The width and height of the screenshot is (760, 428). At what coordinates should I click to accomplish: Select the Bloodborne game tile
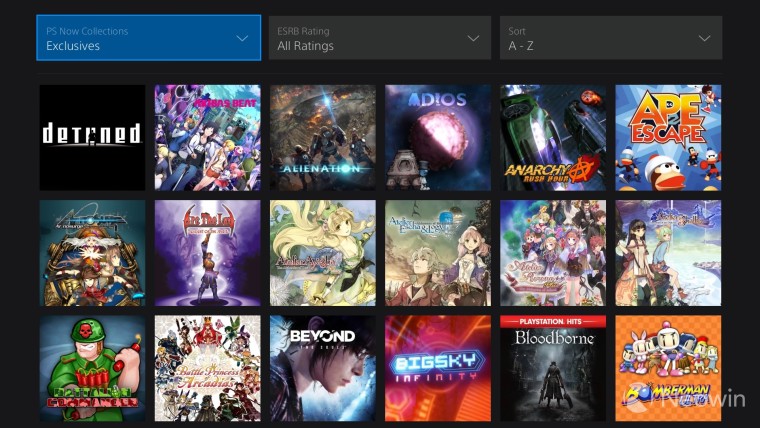553,368
